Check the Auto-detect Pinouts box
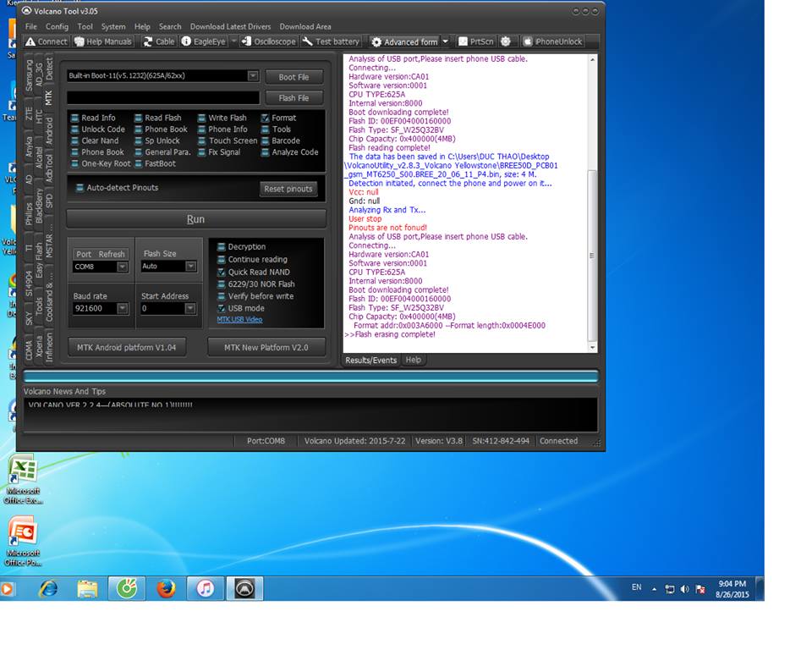 80,188
